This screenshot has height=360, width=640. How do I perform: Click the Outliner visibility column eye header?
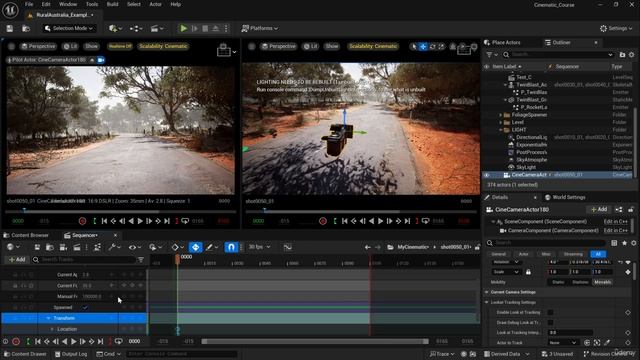tap(487, 67)
